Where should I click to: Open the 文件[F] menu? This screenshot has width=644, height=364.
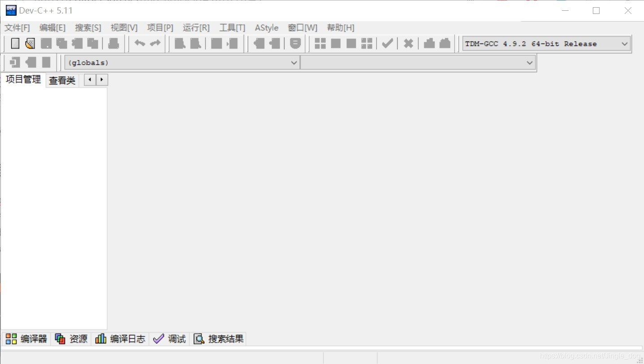[x=17, y=28]
